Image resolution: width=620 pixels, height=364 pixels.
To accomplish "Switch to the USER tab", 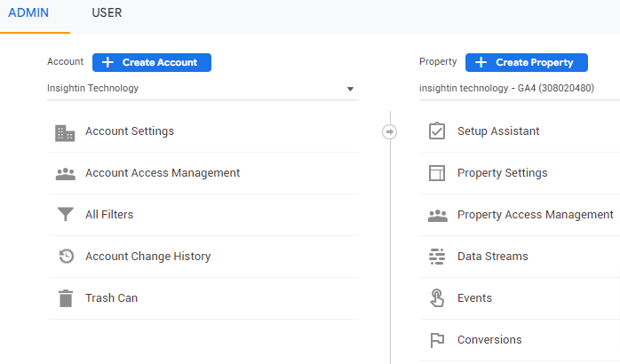I will (107, 13).
